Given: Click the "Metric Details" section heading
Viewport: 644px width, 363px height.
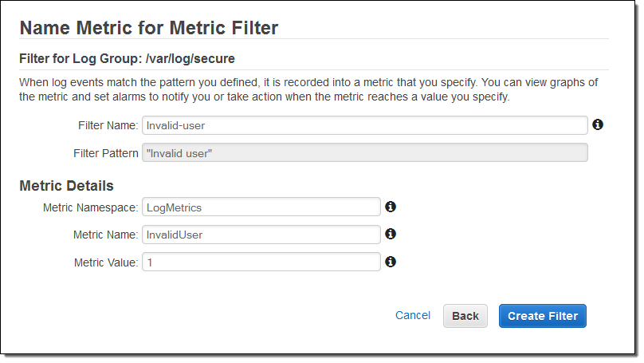Looking at the screenshot, I should (66, 186).
